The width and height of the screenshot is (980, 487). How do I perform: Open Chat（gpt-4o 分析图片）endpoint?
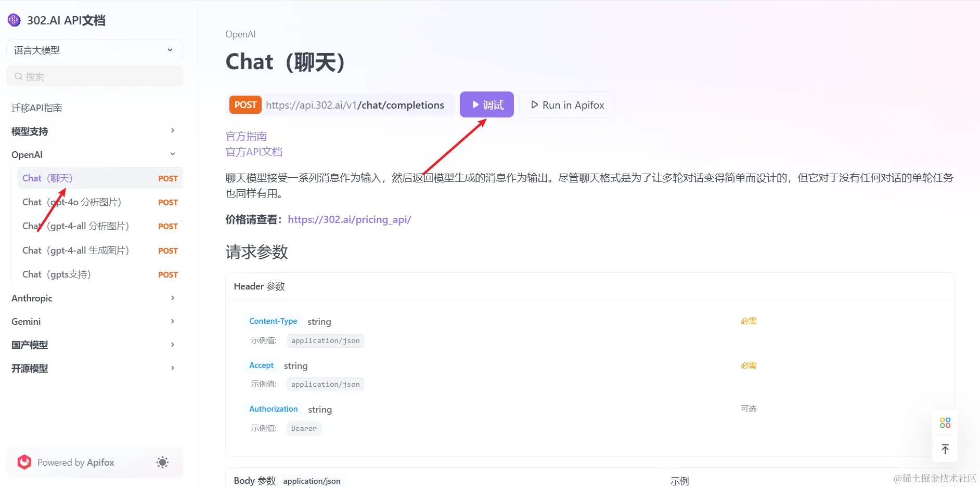coord(100,202)
